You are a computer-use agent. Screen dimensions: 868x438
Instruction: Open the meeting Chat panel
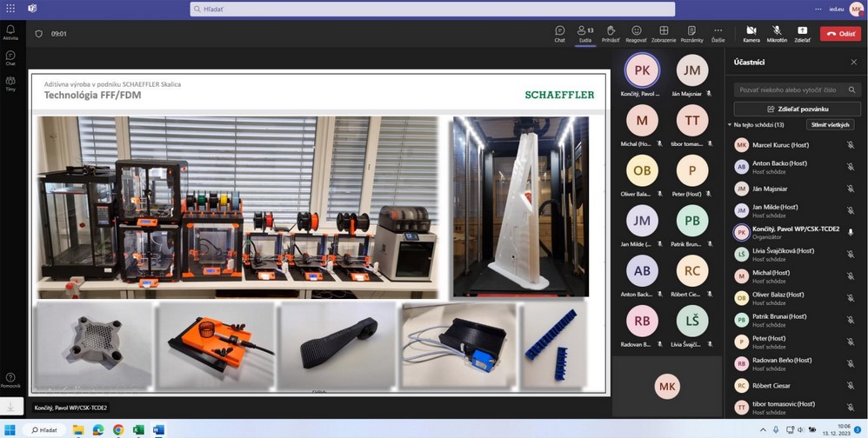click(559, 33)
